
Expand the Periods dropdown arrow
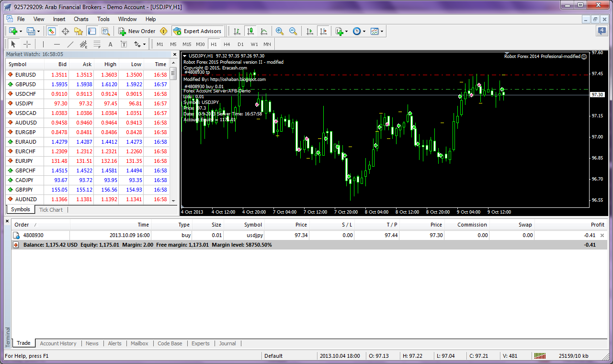point(364,32)
